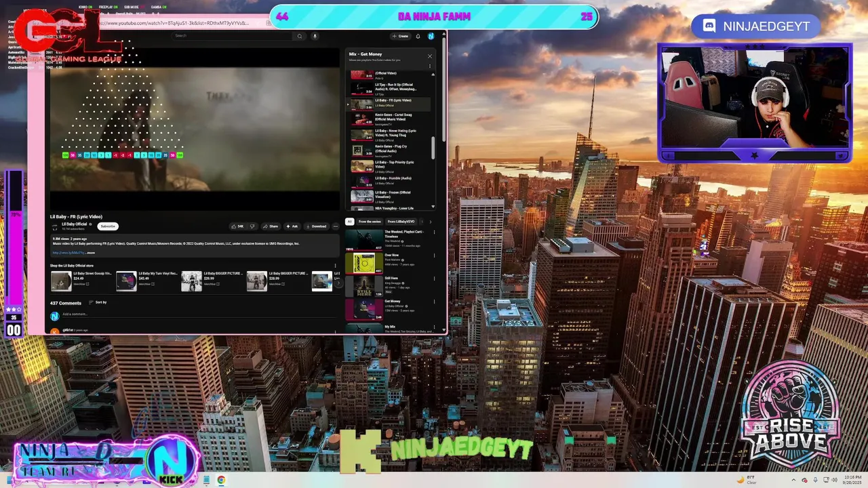Select Lil Baby - FR (Lyric Video) playlist entry
The image size is (868, 488).
pos(390,104)
